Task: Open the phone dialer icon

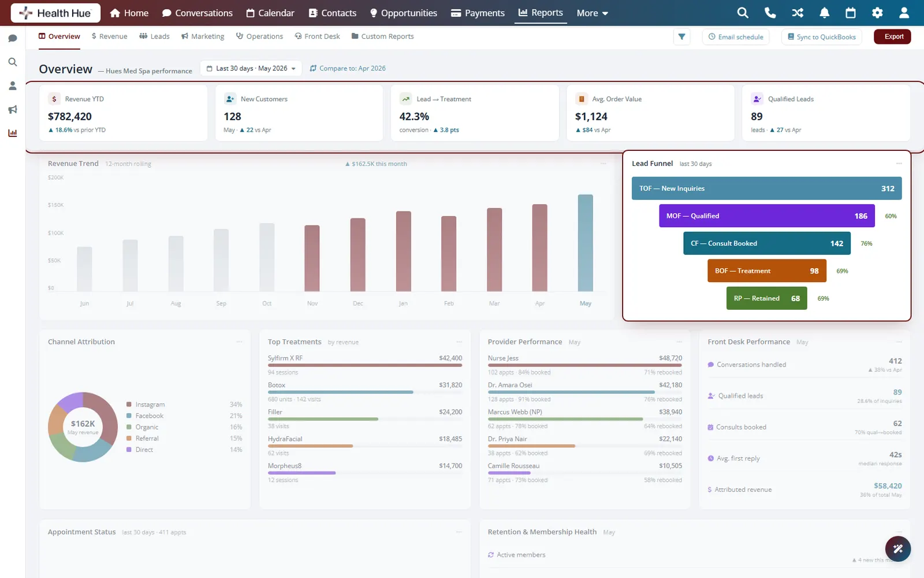Action: pos(770,13)
